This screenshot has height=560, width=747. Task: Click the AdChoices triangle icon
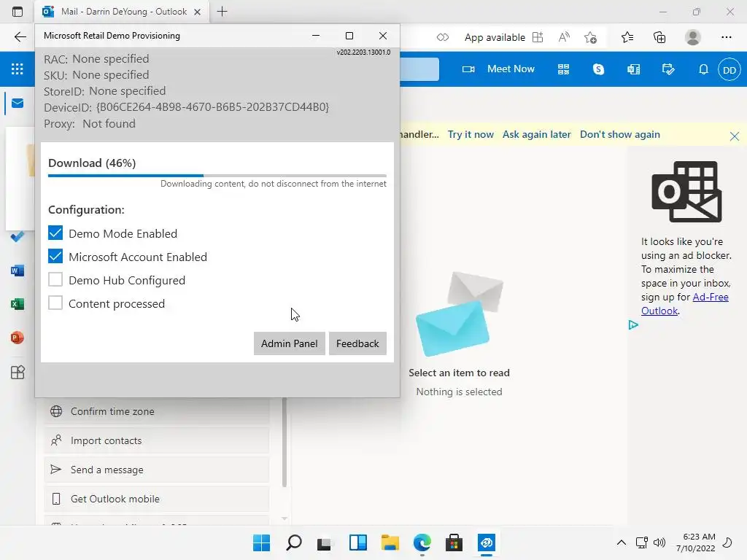click(633, 324)
